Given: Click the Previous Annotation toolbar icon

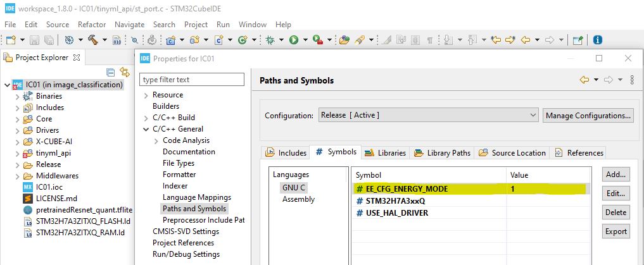Looking at the screenshot, I should pos(472,40).
